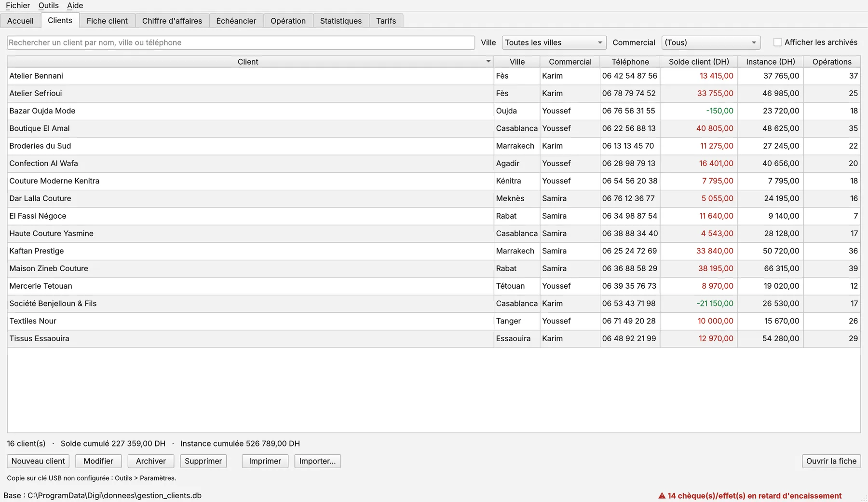Screen dimensions: 868x502
Task: Click the Supprimer button
Action: tap(203, 461)
